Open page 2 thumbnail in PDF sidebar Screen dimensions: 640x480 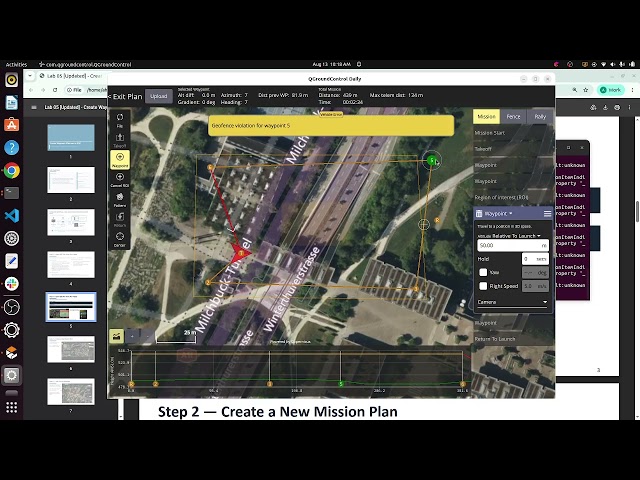click(x=71, y=180)
